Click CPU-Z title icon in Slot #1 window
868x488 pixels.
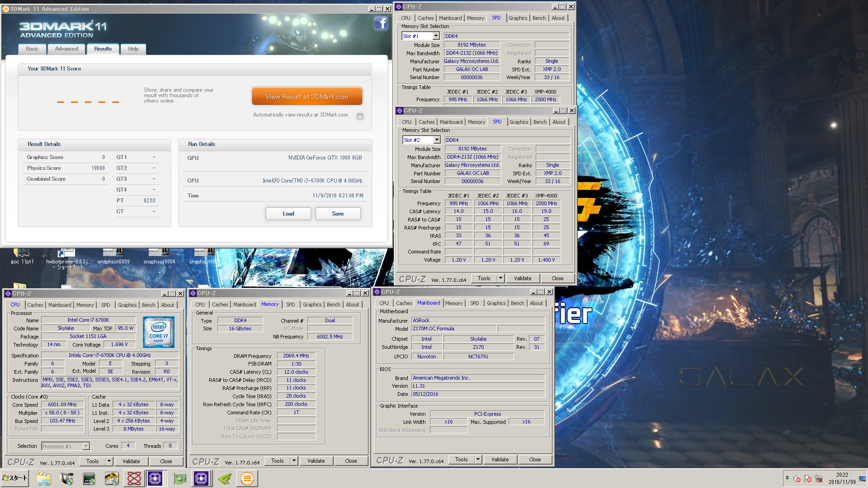(399, 7)
